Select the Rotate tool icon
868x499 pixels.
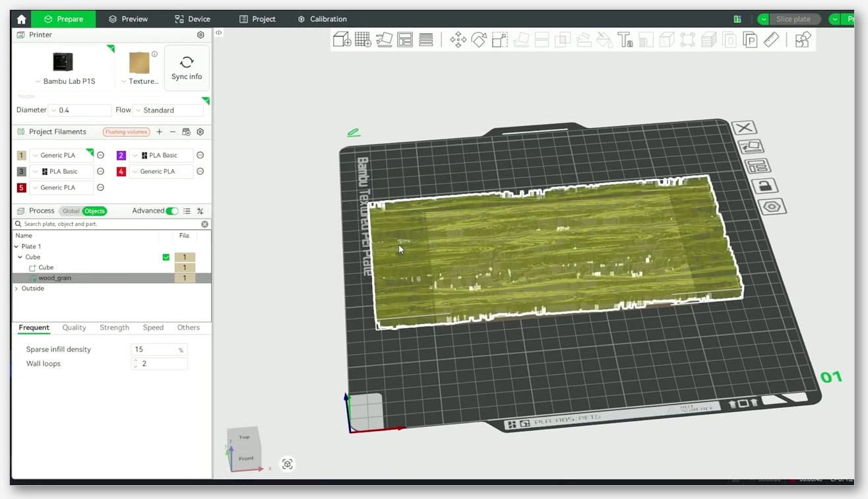[x=479, y=40]
